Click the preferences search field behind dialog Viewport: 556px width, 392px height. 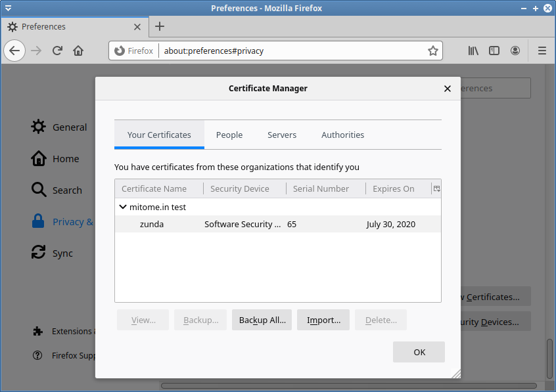(496, 88)
